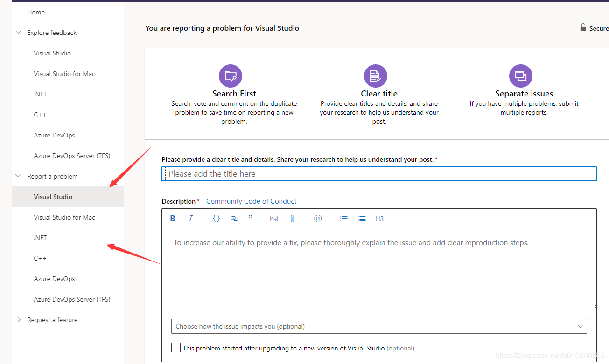Click the Report a problem label
609x364 pixels.
point(52,176)
